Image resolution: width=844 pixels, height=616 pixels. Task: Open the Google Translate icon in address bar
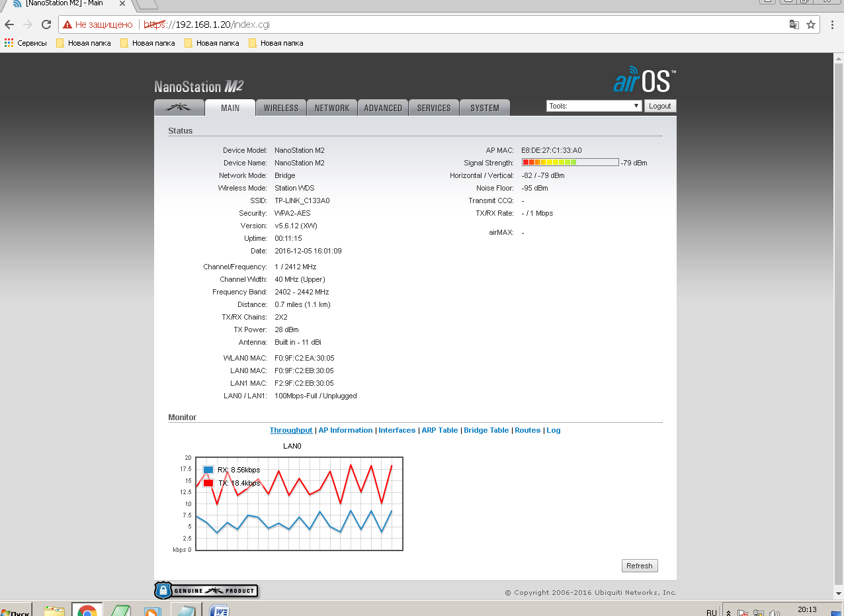[x=794, y=24]
